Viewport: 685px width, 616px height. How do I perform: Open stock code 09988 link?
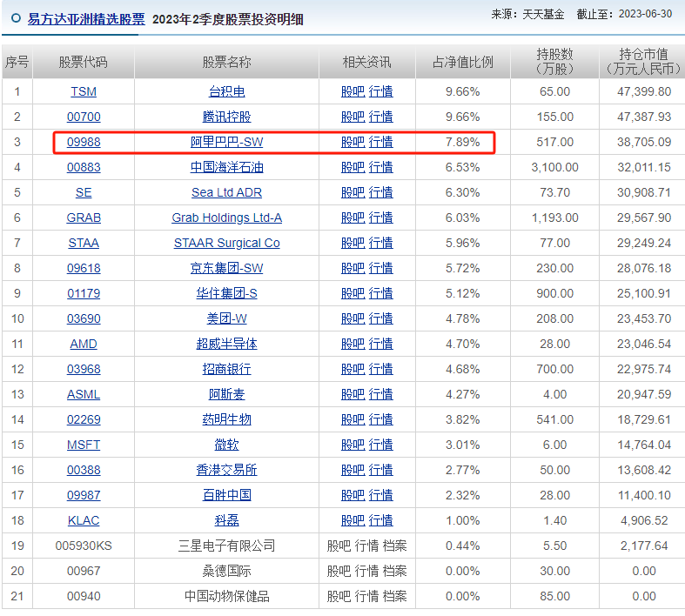pos(84,143)
